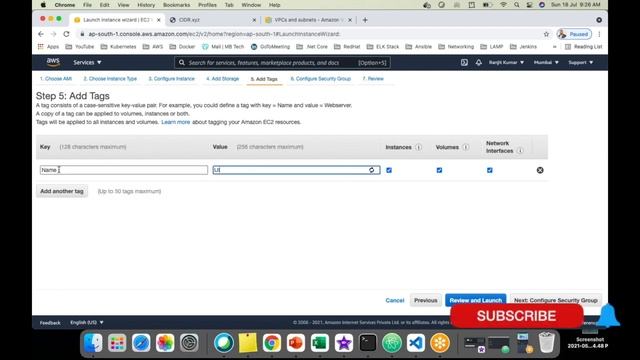The height and width of the screenshot is (360, 640).
Task: Expand the Ranjit Kumar account dropdown
Action: tap(506, 62)
